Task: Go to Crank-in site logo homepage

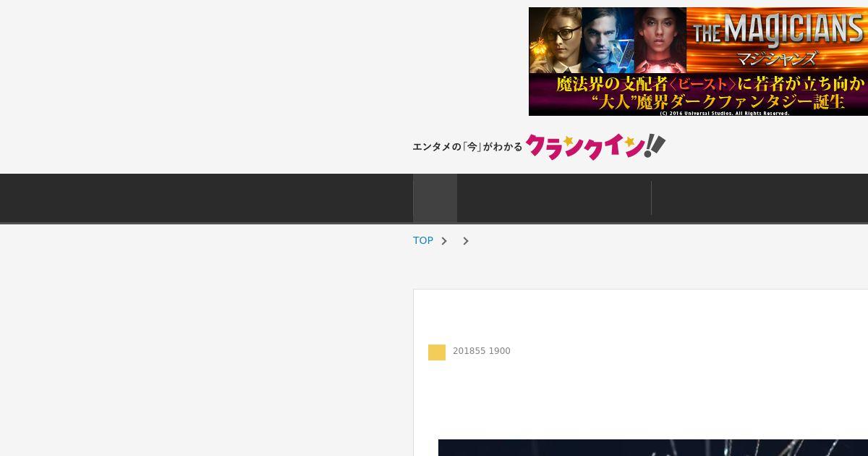Action: coord(595,146)
